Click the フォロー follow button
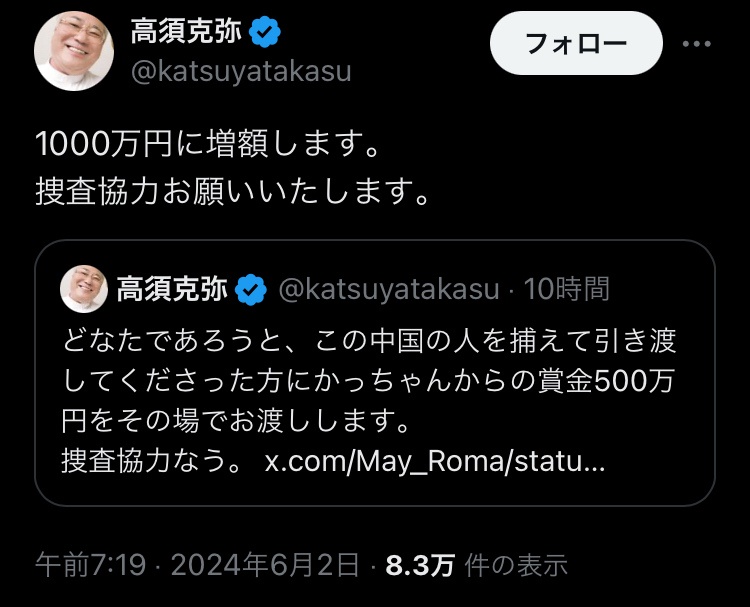 576,43
